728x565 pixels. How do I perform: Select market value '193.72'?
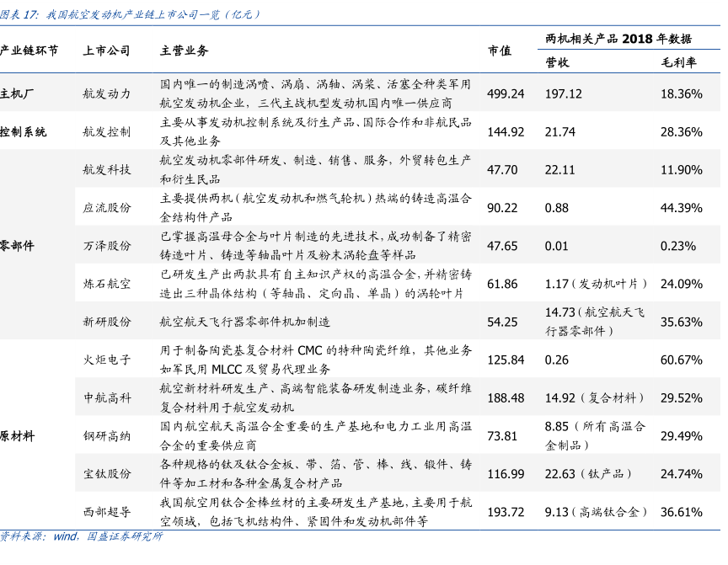click(x=506, y=513)
